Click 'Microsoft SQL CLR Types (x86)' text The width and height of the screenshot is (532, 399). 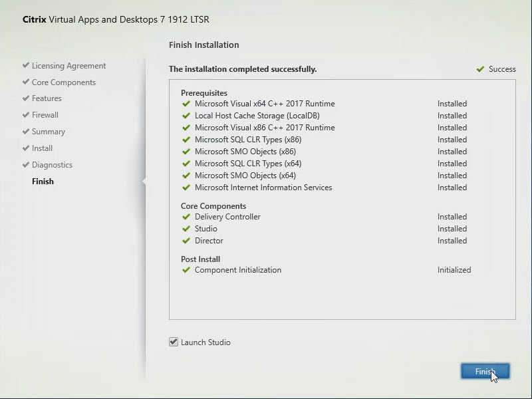pyautogui.click(x=248, y=140)
